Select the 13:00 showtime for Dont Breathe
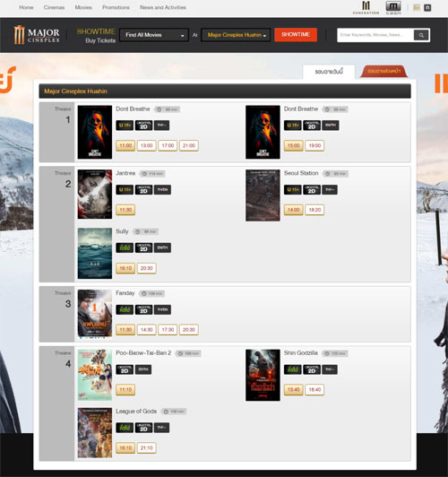The height and width of the screenshot is (477, 448). pyautogui.click(x=147, y=146)
